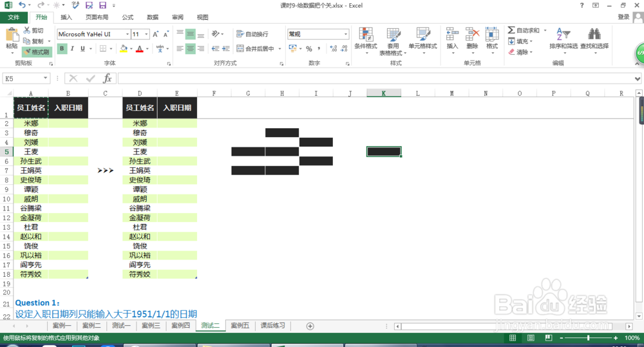This screenshot has height=347, width=644.
Task: Add a new sheet with plus button
Action: (310, 326)
